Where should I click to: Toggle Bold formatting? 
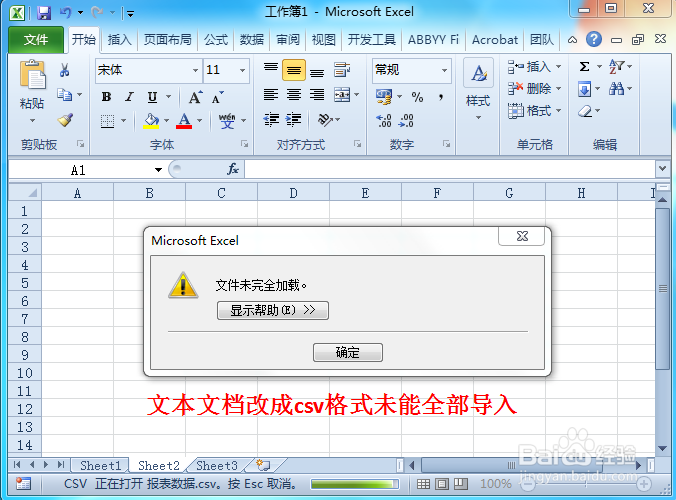[x=106, y=97]
